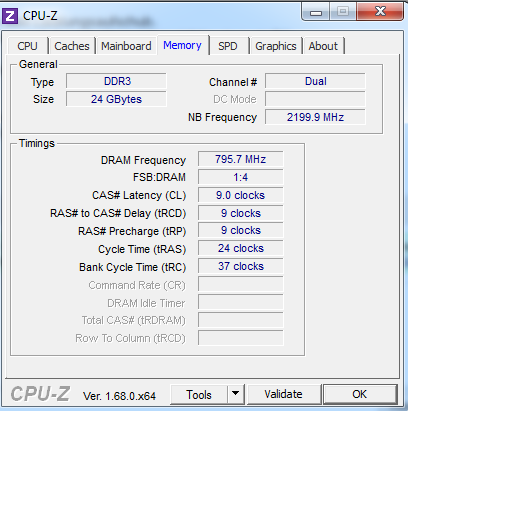Select the tRCD 9 clocks value

pyautogui.click(x=241, y=213)
